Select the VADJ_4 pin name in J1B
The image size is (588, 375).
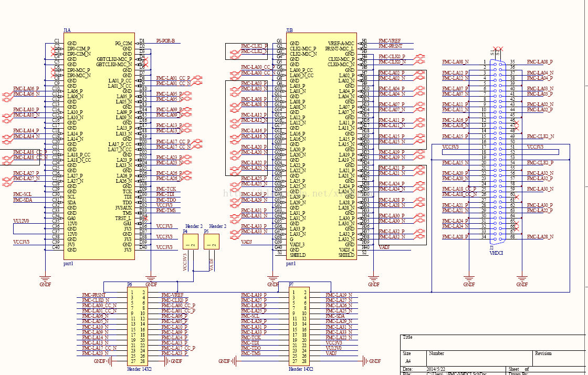(346, 250)
